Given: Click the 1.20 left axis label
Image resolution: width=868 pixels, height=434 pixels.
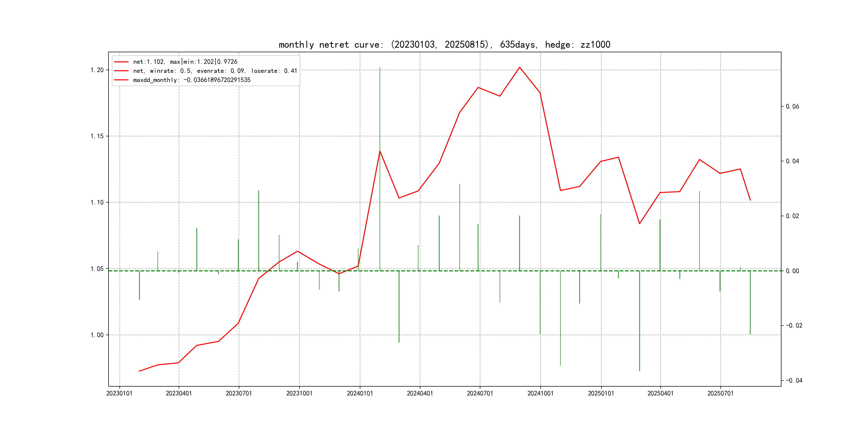Looking at the screenshot, I should point(97,70).
